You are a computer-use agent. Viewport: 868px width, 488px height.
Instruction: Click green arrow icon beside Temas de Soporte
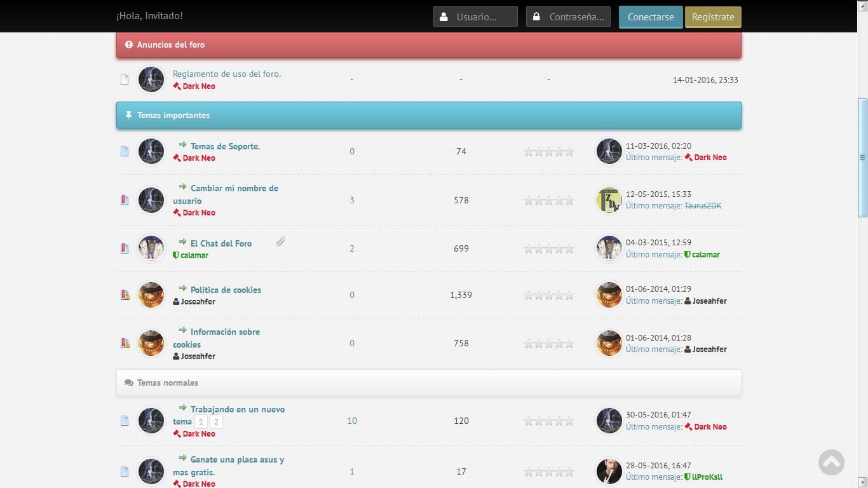(182, 145)
